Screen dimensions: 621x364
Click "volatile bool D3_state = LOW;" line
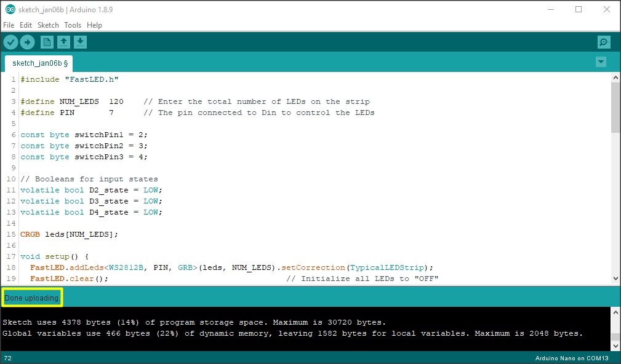(92, 202)
